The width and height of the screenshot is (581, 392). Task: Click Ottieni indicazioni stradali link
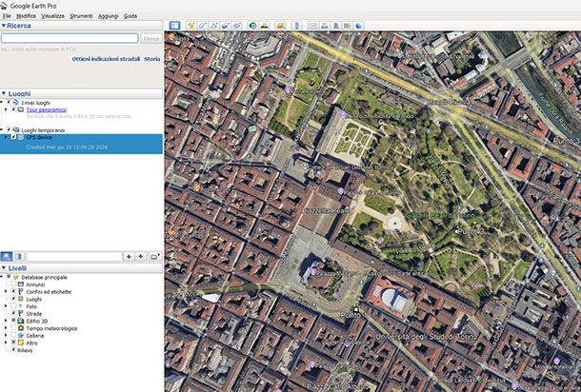pos(106,59)
